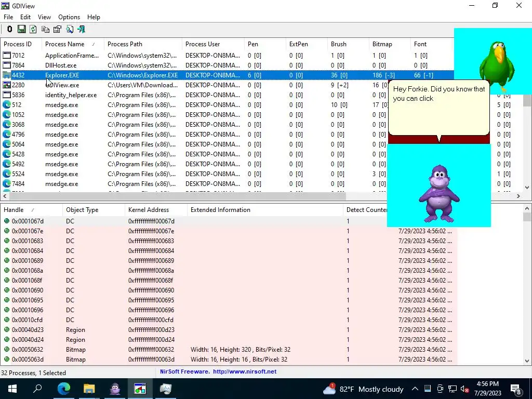Viewport: 532px width, 399px height.
Task: Select the ApplicationFrame... process row
Action: [x=227, y=55]
